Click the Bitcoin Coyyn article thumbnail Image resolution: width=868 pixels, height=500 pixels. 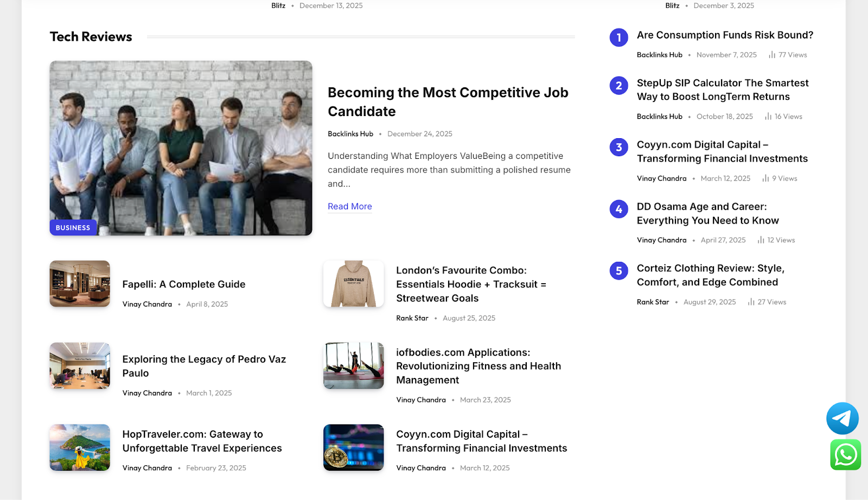[x=353, y=447]
